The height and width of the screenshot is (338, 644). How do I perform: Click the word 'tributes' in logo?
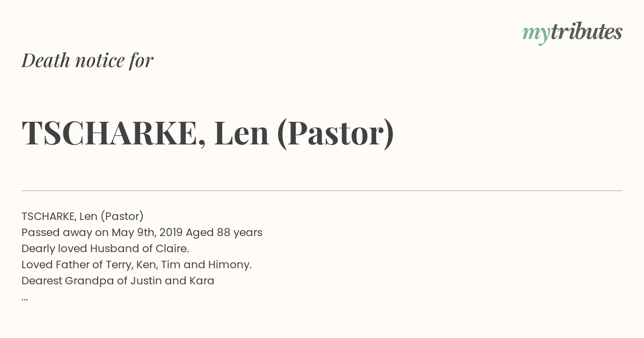pos(587,32)
